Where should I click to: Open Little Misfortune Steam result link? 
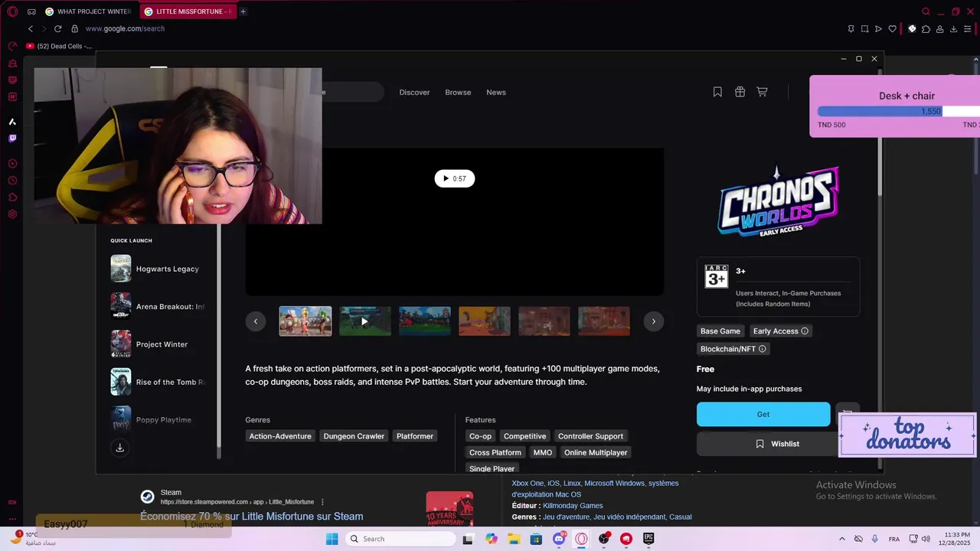pos(251,517)
